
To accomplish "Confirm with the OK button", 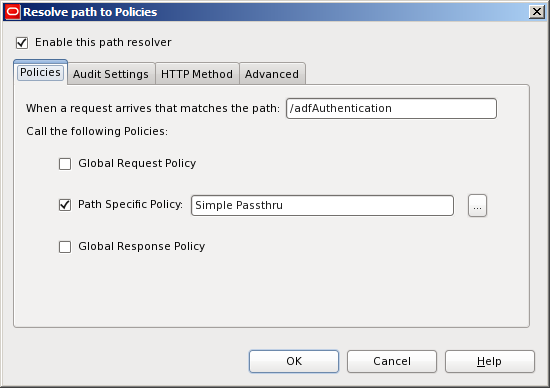I will [294, 361].
